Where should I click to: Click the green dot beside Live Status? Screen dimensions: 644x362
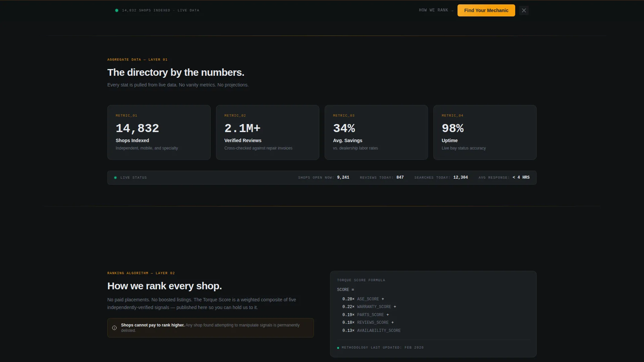pyautogui.click(x=115, y=178)
